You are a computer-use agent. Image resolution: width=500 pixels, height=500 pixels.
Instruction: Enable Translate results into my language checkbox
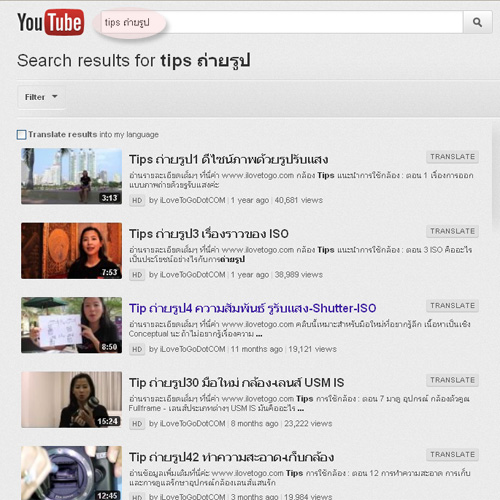[x=22, y=135]
